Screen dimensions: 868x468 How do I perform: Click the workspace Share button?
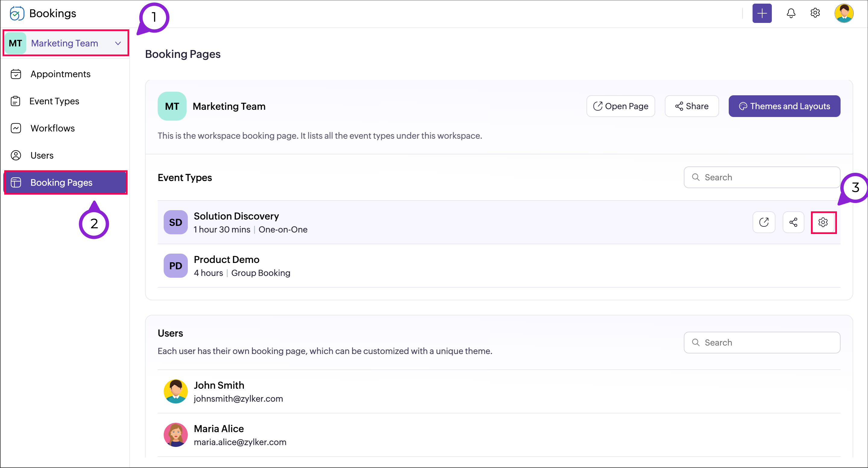coord(691,106)
